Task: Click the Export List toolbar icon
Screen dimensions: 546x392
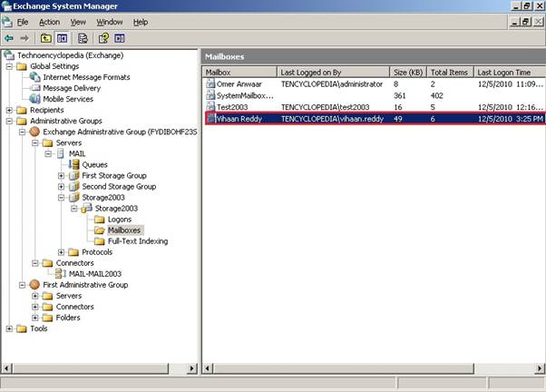Action: pyautogui.click(x=83, y=38)
